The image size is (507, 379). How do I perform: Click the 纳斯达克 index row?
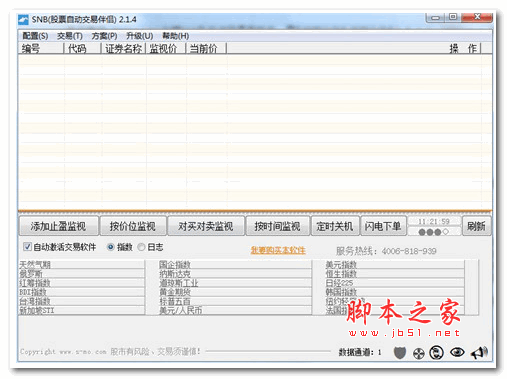[235, 274]
